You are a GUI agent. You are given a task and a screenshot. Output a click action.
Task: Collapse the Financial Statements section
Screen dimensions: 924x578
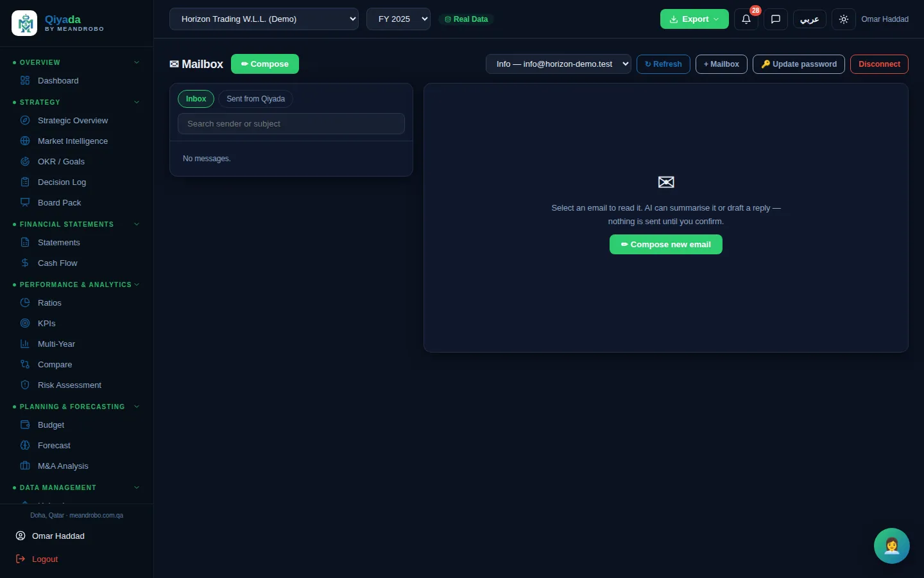pyautogui.click(x=137, y=224)
